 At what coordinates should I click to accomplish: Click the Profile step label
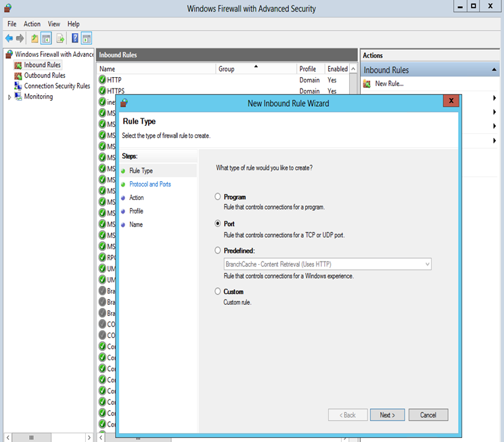click(x=136, y=211)
